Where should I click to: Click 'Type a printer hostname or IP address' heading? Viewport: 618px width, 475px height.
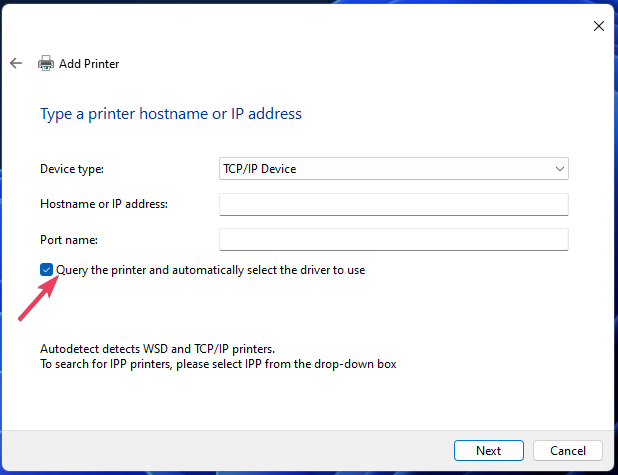click(x=171, y=114)
